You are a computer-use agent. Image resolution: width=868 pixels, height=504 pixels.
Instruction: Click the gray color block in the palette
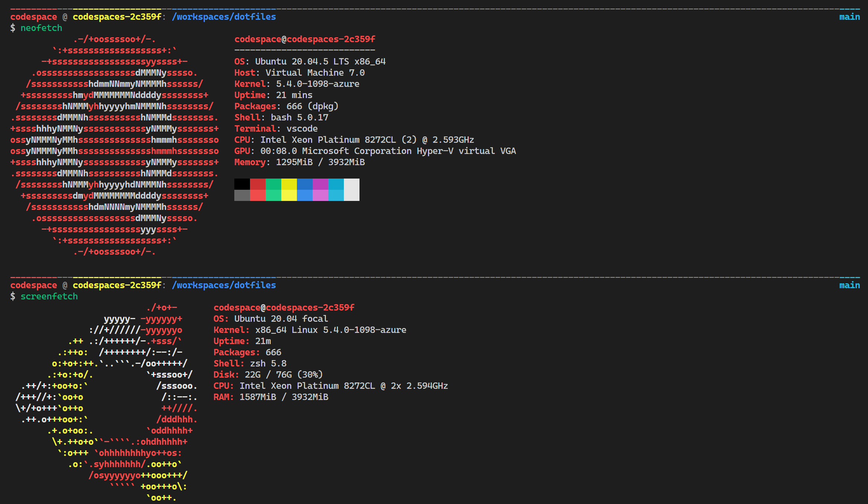click(x=242, y=195)
